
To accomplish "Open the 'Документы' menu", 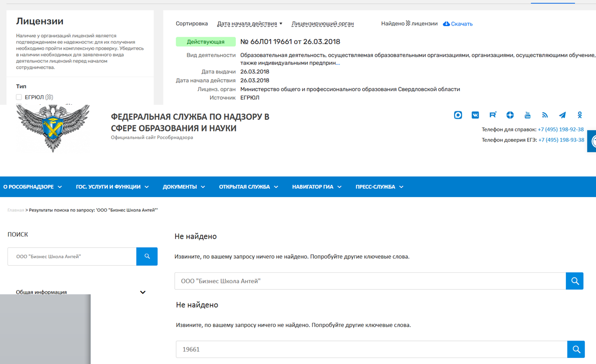I will click(x=184, y=187).
